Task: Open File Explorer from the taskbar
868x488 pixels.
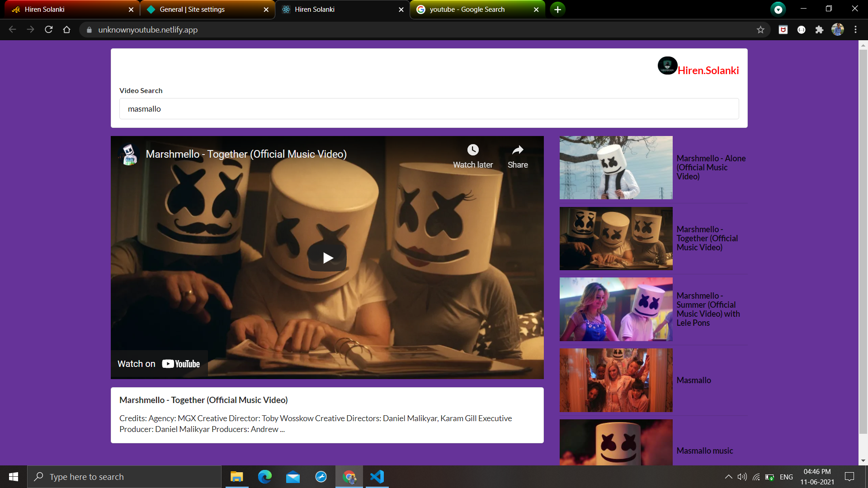Action: pos(236,477)
